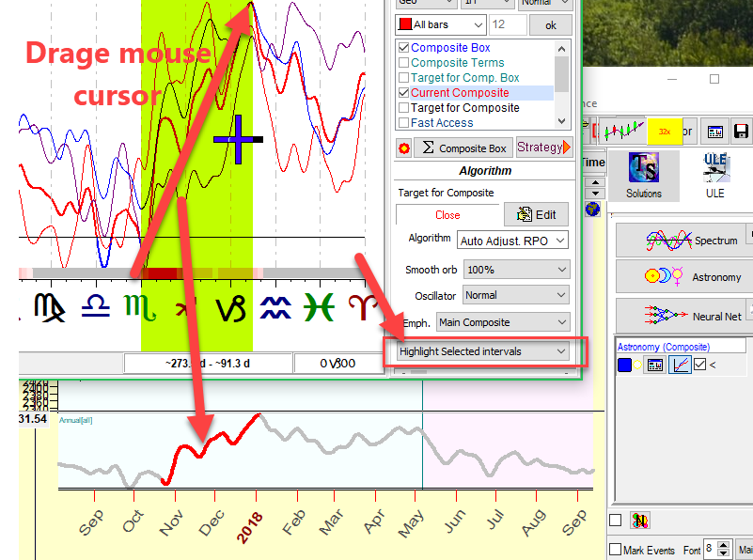Click the blue color swatch under Astronomy (Composite)
Image resolution: width=753 pixels, height=560 pixels.
pos(625,366)
